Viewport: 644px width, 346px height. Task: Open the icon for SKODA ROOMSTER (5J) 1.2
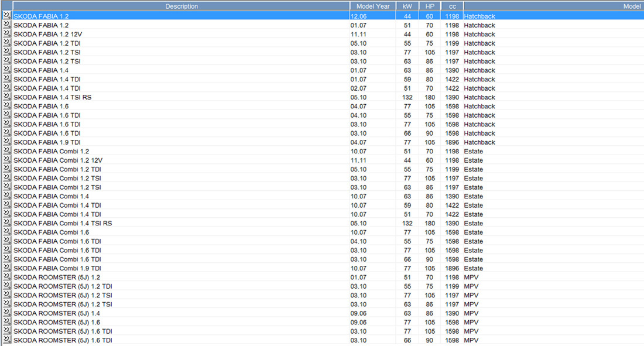click(x=6, y=277)
